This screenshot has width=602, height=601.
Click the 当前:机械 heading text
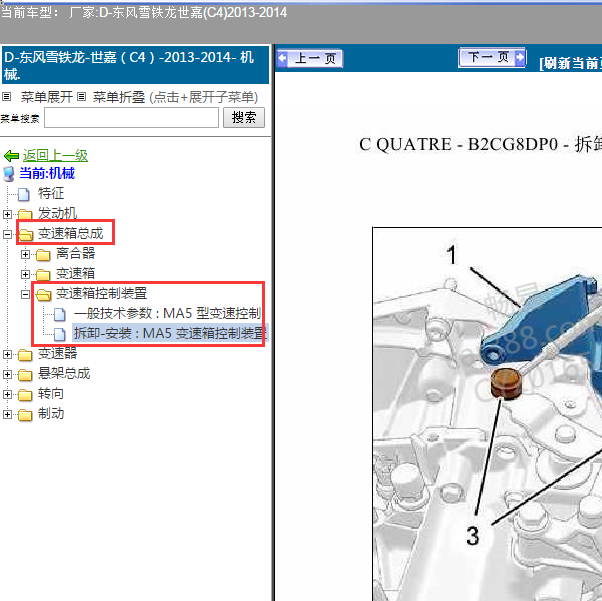47,173
